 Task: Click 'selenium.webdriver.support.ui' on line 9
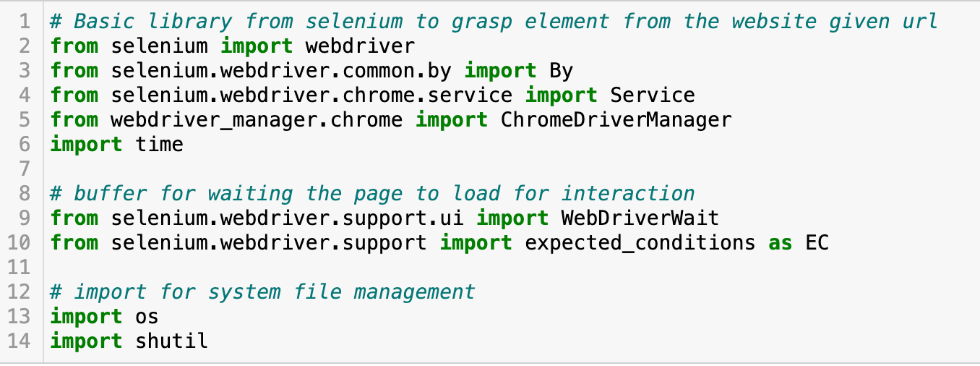287,218
